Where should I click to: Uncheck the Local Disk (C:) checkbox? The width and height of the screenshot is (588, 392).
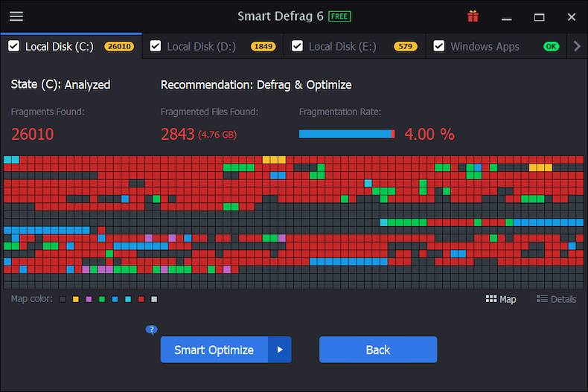tap(13, 46)
